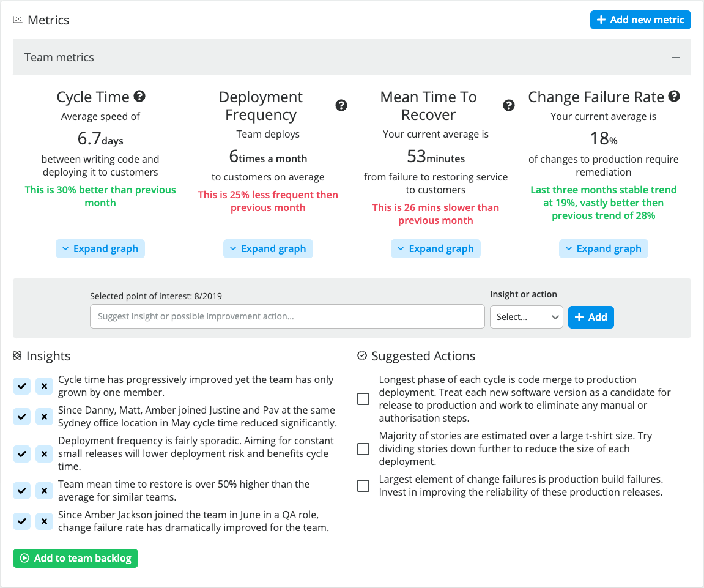Open the Insight or action Select dropdown
The width and height of the screenshot is (704, 588).
click(526, 317)
